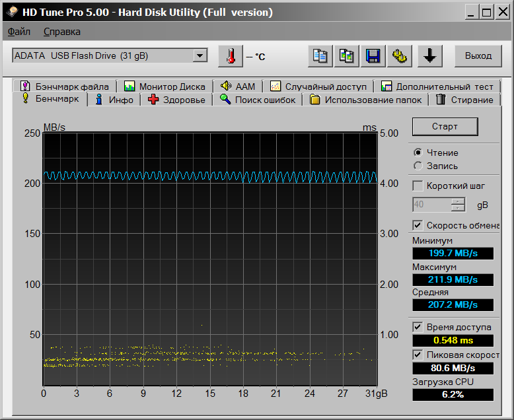Click the black down-arrow toolbar icon
514x420 pixels.
(x=429, y=56)
